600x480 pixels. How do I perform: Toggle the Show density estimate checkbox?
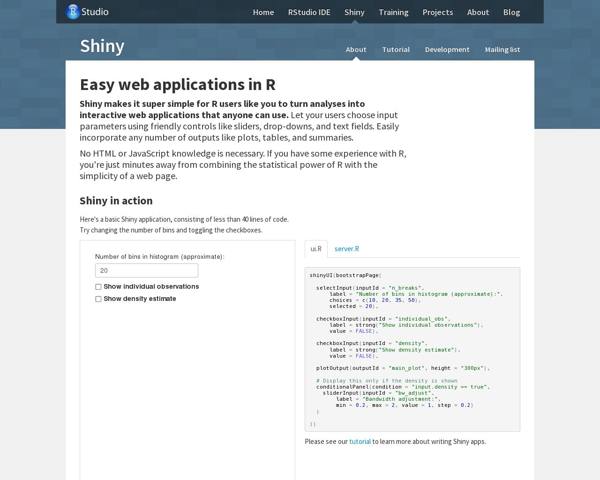point(98,299)
